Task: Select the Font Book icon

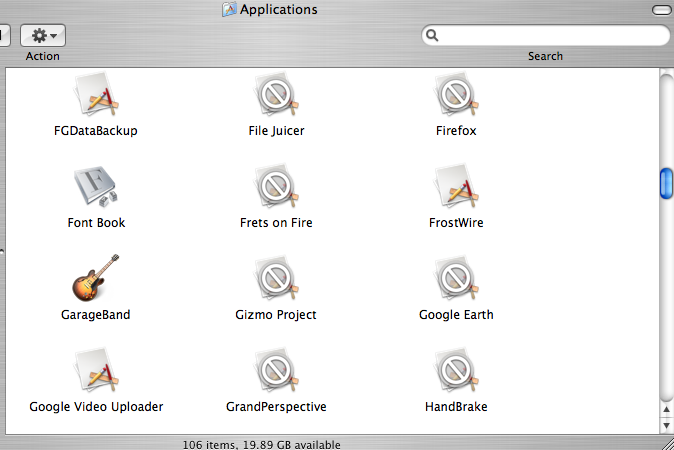Action: pos(96,186)
